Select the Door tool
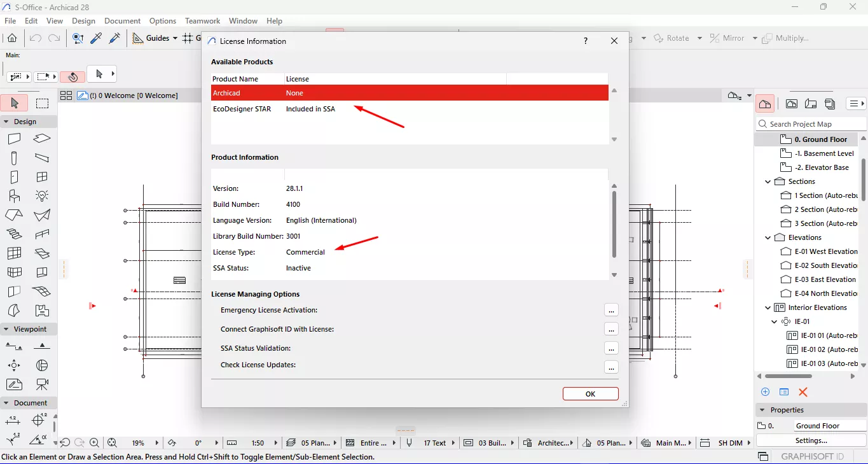Viewport: 868px width, 464px height. point(14,177)
